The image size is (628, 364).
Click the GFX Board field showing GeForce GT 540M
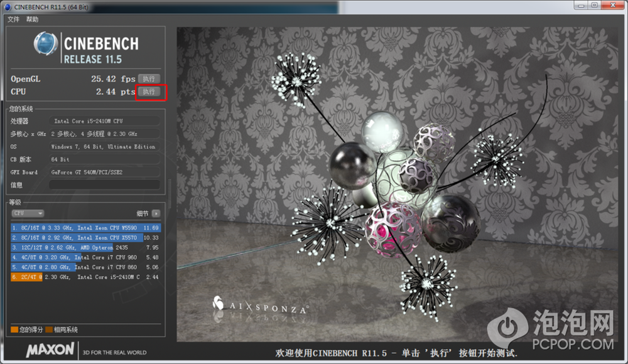[104, 172]
